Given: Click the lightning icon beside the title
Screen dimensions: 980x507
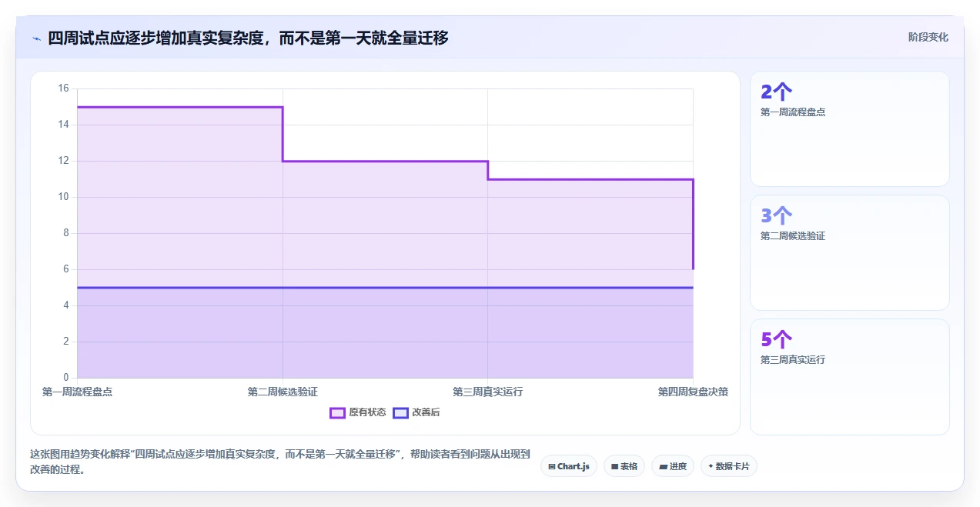Looking at the screenshot, I should (x=36, y=38).
